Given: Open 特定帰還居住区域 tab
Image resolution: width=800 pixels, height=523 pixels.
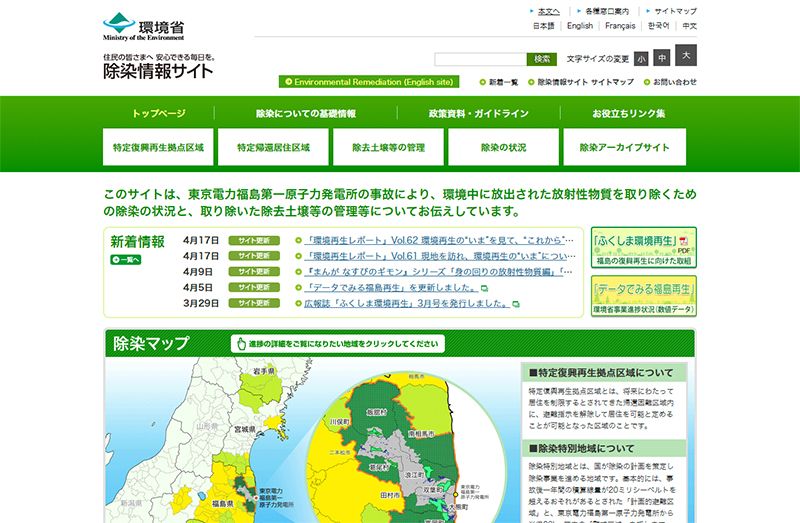Looking at the screenshot, I should click(x=273, y=147).
